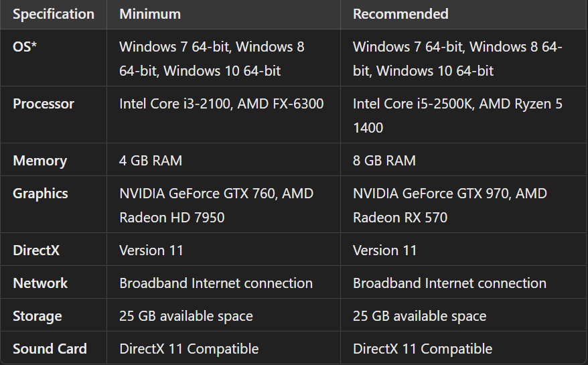Click the Recommended column header
Viewport: 588px width, 365px height.
pyautogui.click(x=400, y=14)
